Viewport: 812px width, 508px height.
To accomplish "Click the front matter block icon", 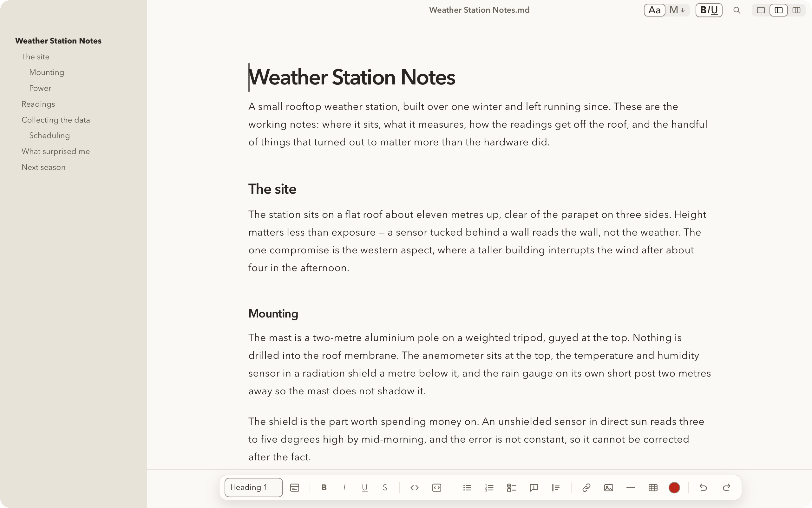I will [295, 487].
